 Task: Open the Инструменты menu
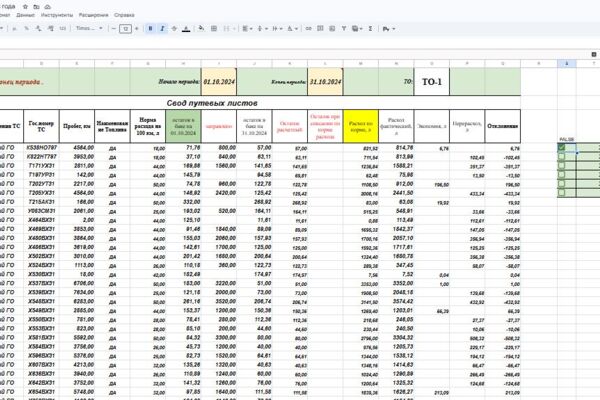coord(57,15)
